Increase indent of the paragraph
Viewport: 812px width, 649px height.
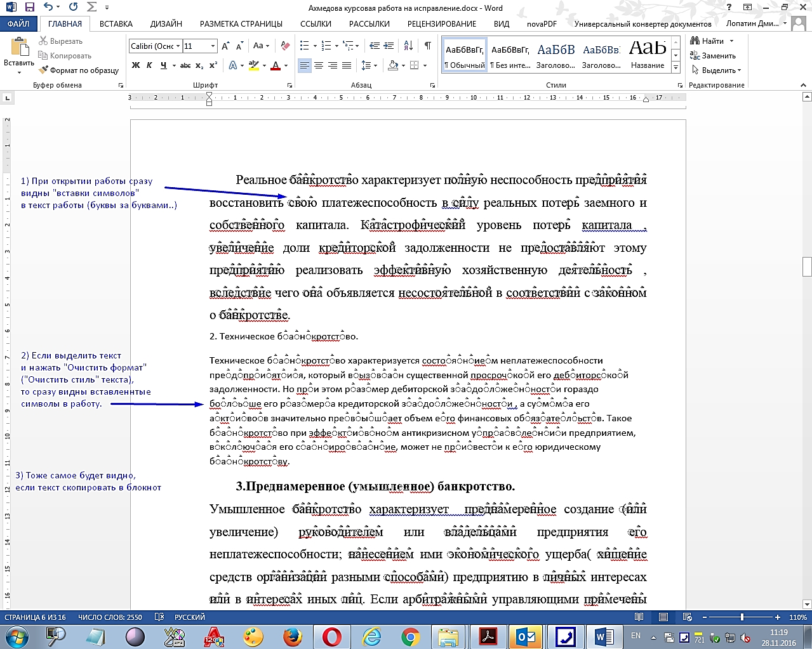pos(389,46)
